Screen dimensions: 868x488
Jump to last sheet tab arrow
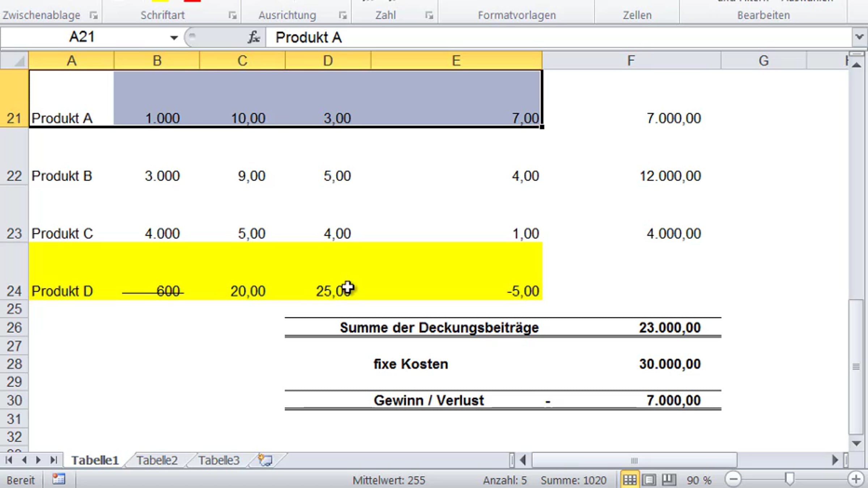pyautogui.click(x=54, y=460)
